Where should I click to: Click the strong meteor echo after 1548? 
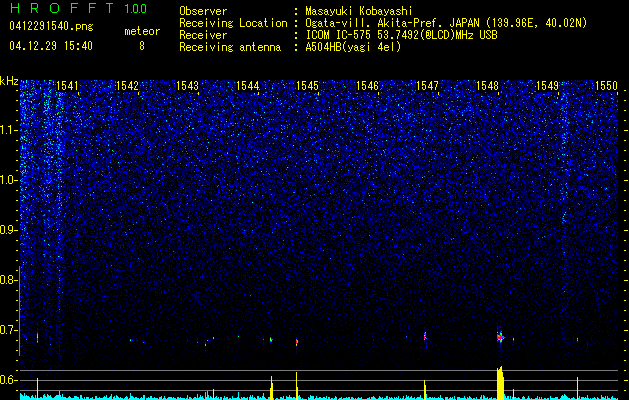(x=500, y=337)
